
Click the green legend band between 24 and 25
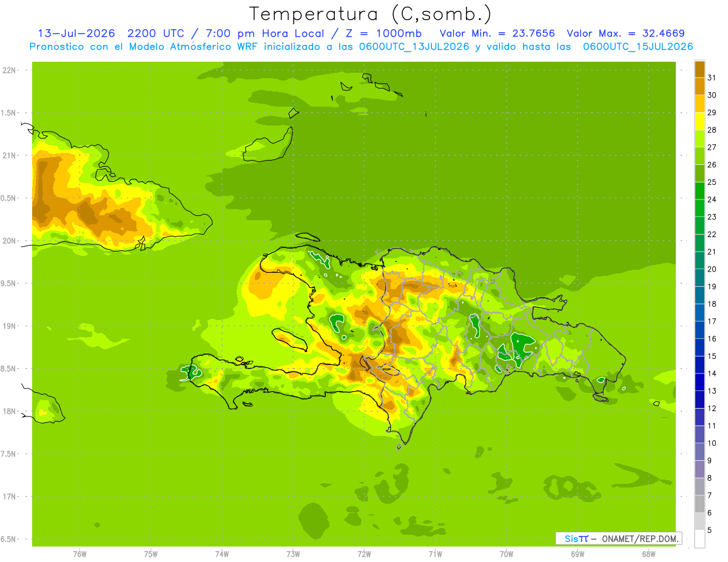tap(699, 191)
